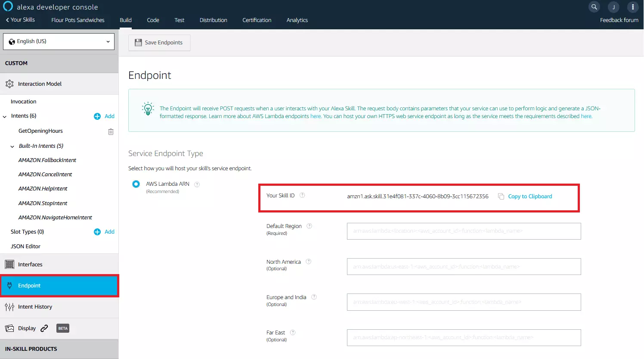Open Invocation in the sidebar
Image resolution: width=644 pixels, height=359 pixels.
(x=24, y=102)
